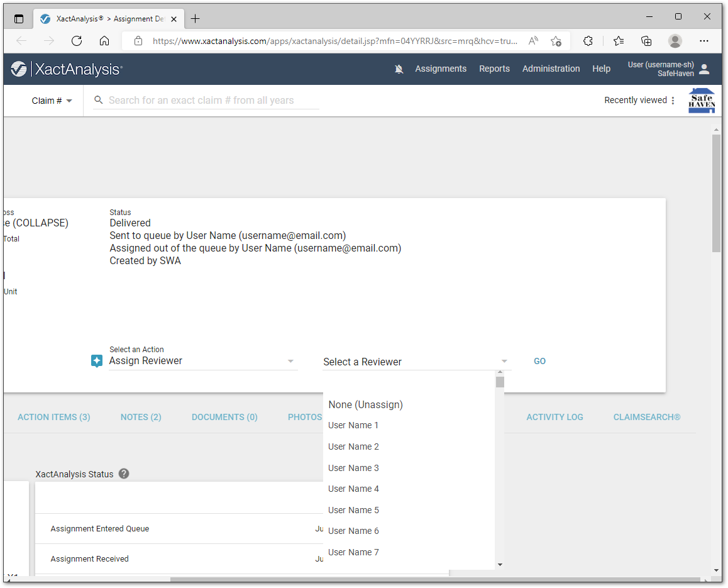Collapse the Select a Reviewer dropdown

(x=416, y=362)
